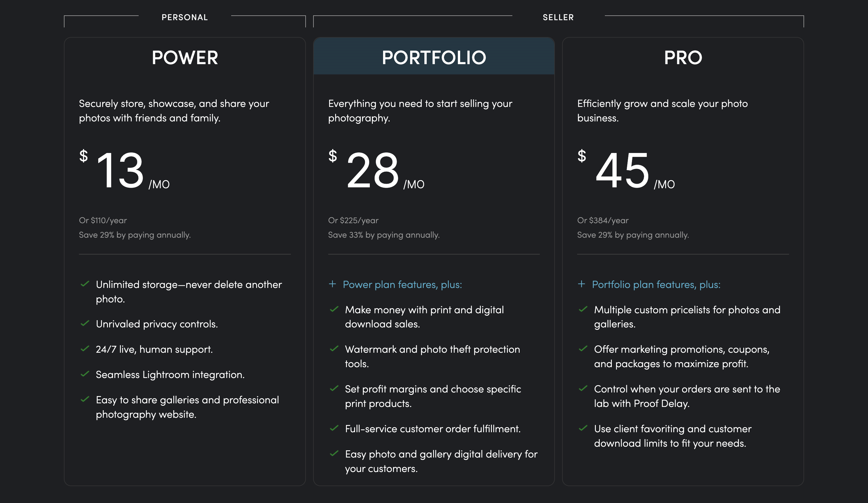Image resolution: width=868 pixels, height=503 pixels.
Task: Click the checkmark beside Seamless Lightroom integration
Action: [x=85, y=375]
